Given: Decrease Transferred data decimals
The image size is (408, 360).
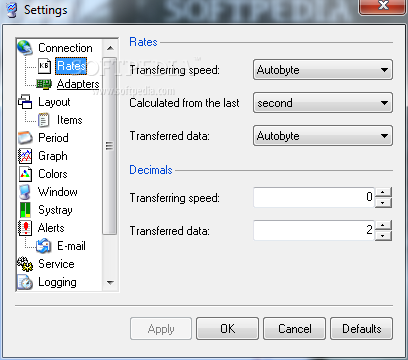Looking at the screenshot, I should (383, 236).
